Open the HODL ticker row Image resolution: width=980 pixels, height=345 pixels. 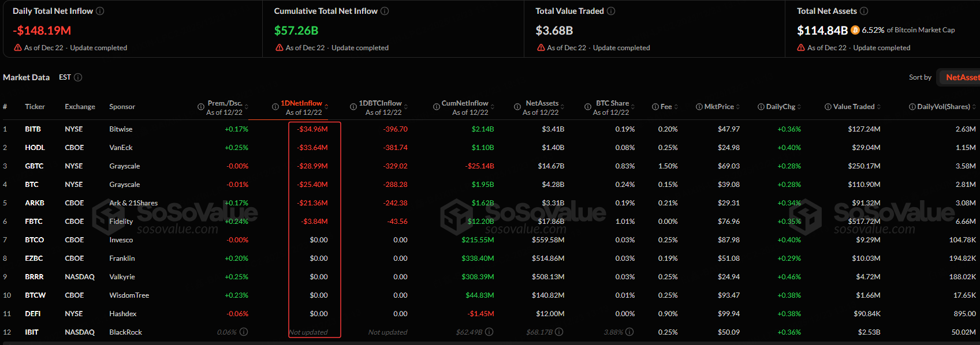[35, 148]
